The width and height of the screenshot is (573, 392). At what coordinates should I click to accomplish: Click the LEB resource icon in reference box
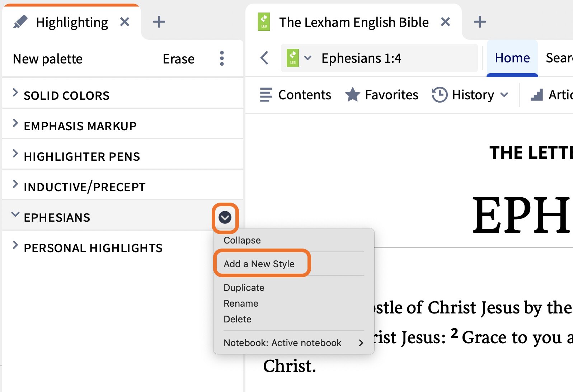pyautogui.click(x=293, y=58)
